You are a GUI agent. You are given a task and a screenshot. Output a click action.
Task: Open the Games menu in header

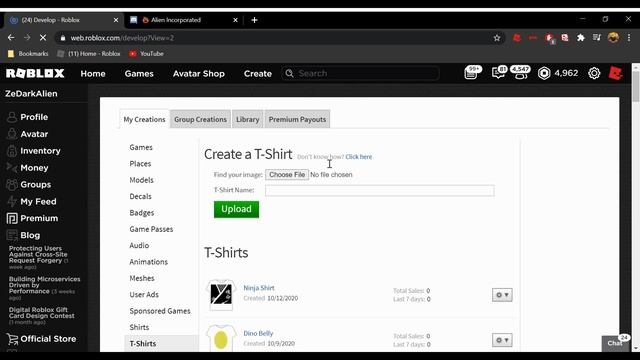click(x=139, y=73)
